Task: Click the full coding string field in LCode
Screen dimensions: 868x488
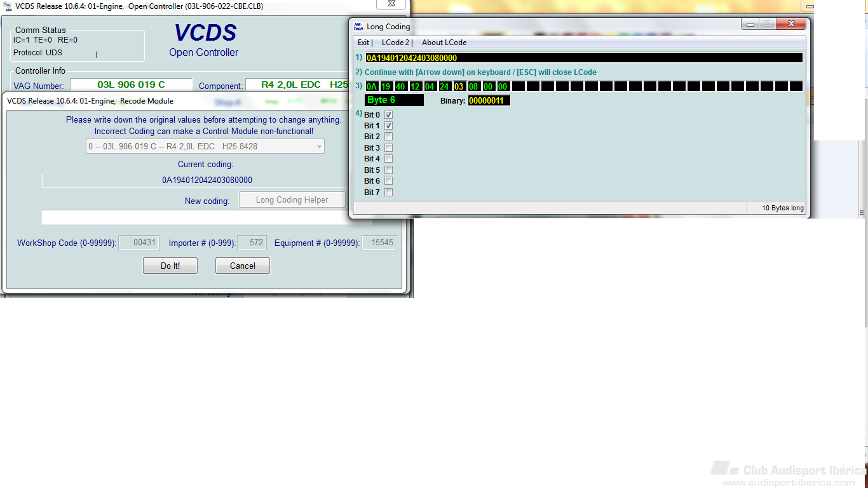Action: [x=584, y=58]
